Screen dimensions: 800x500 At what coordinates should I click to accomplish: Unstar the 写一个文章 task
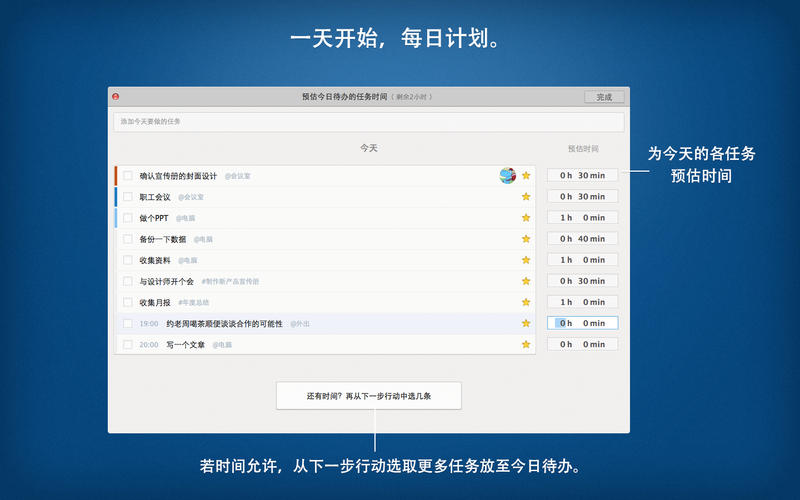point(526,344)
